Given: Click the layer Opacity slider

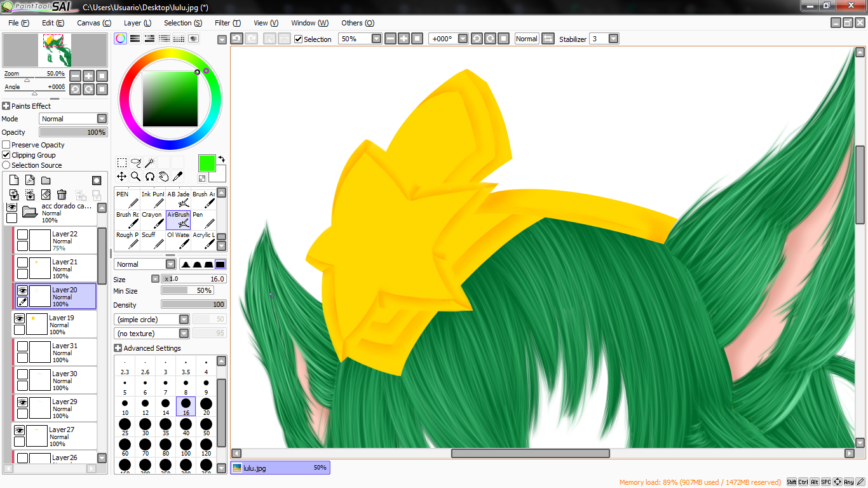Looking at the screenshot, I should pos(74,132).
